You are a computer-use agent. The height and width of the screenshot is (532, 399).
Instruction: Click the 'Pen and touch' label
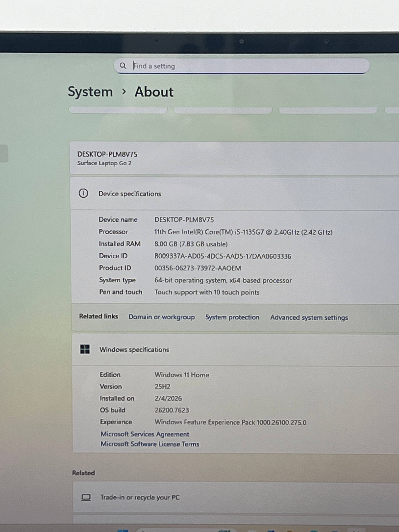click(121, 292)
